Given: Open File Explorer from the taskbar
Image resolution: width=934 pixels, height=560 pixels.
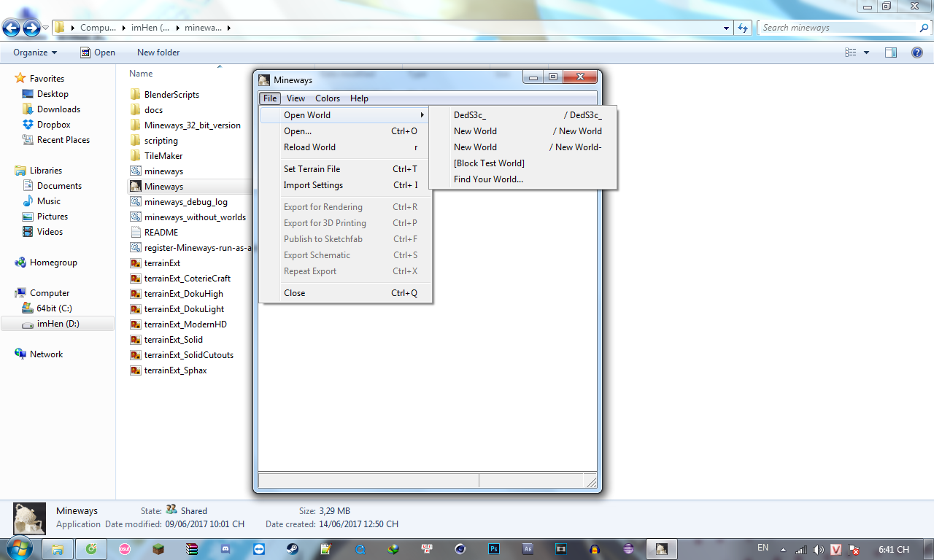Looking at the screenshot, I should coord(58,549).
